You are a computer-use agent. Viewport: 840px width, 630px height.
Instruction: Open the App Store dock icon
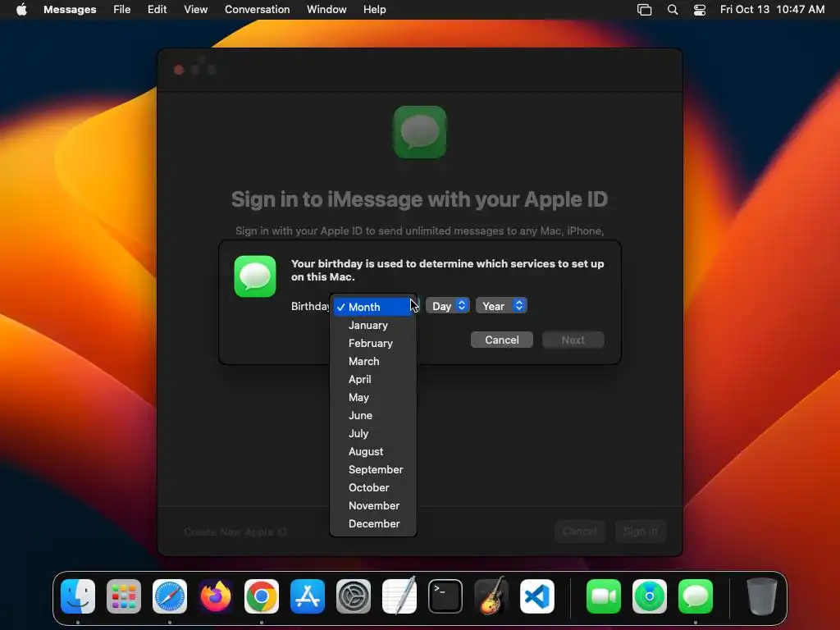coord(308,596)
